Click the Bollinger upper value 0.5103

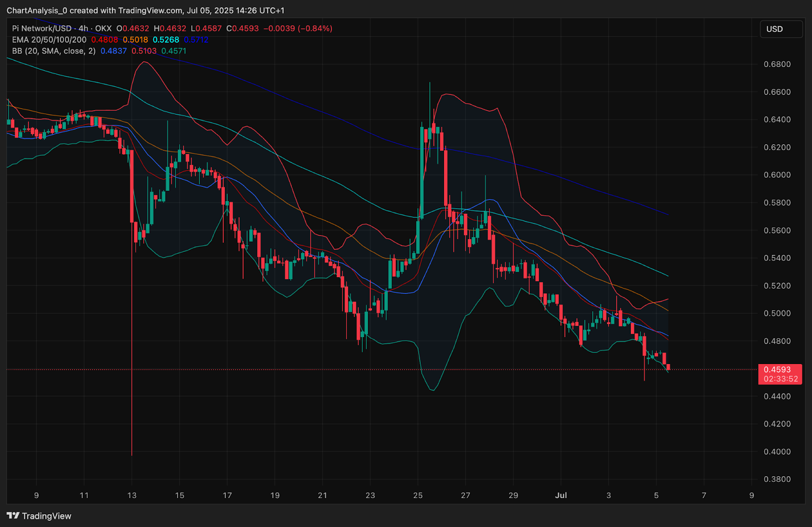point(144,51)
